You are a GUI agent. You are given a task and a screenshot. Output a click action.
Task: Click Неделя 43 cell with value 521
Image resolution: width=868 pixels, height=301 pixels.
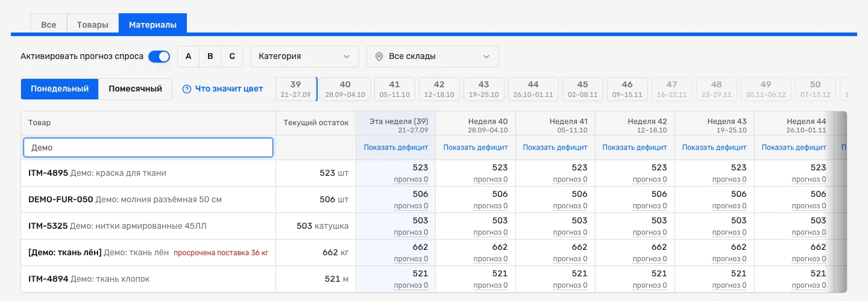pos(714,279)
